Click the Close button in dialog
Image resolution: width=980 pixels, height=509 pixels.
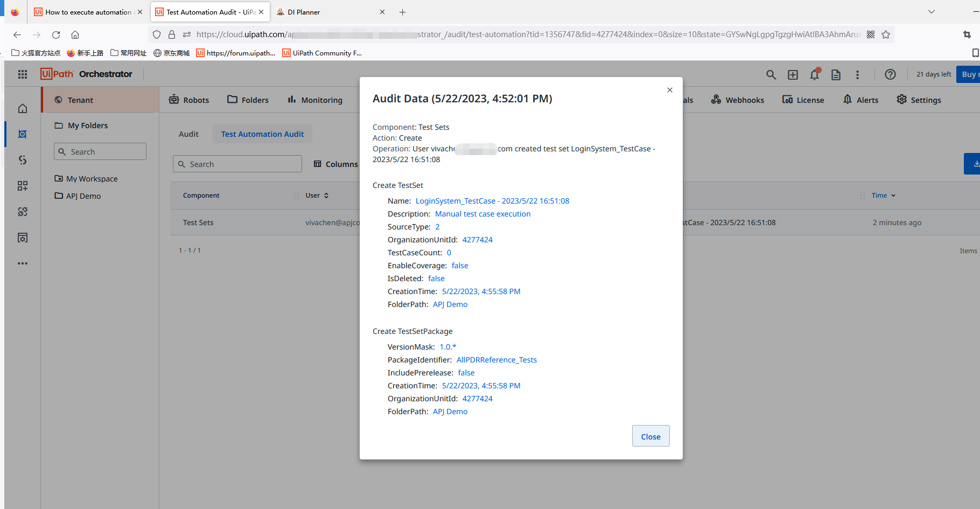tap(650, 436)
